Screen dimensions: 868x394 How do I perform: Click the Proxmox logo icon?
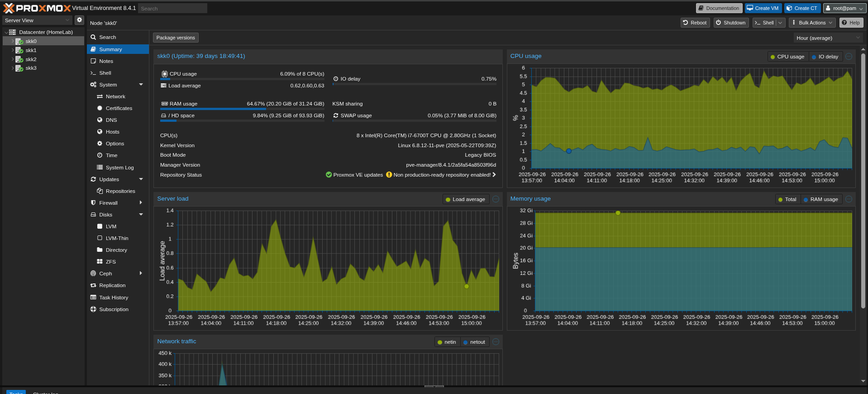[9, 8]
